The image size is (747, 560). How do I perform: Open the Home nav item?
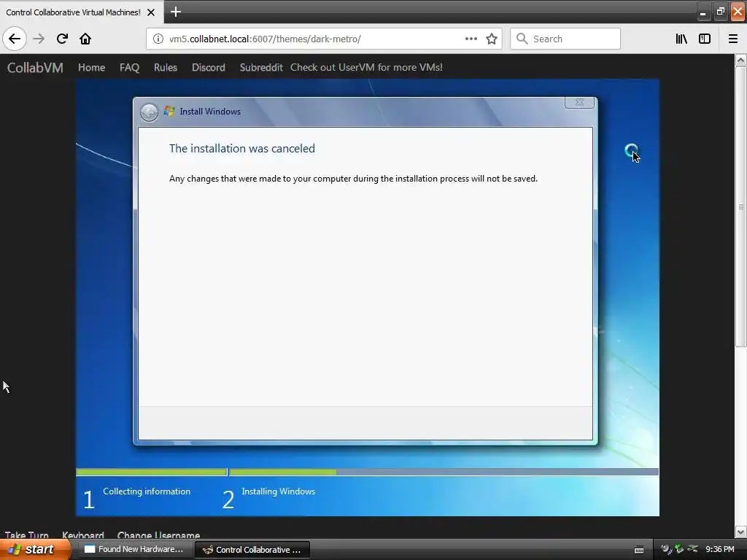[x=91, y=68]
